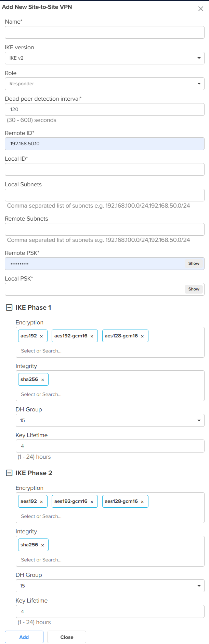Focus the Name input field
The height and width of the screenshot is (644, 209).
coord(105,32)
